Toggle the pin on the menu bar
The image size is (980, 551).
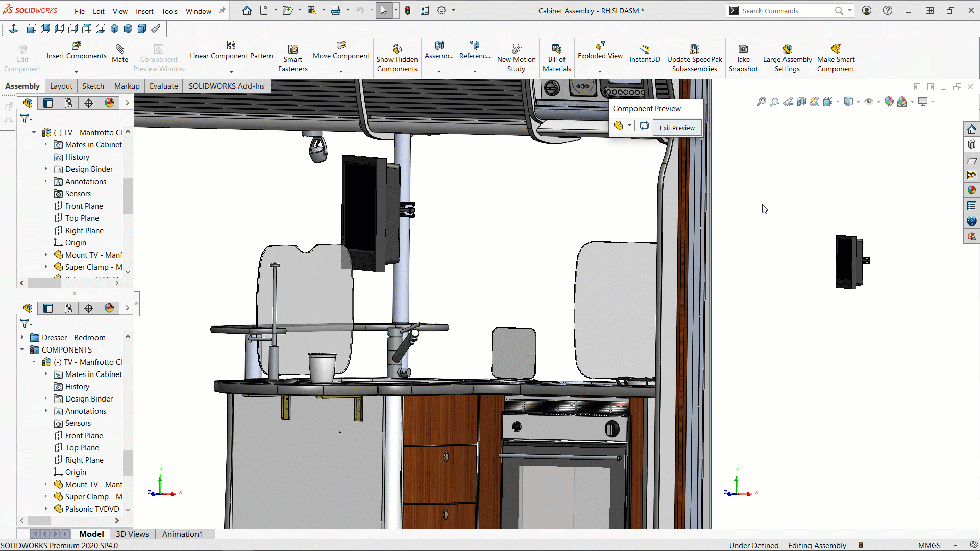[223, 10]
